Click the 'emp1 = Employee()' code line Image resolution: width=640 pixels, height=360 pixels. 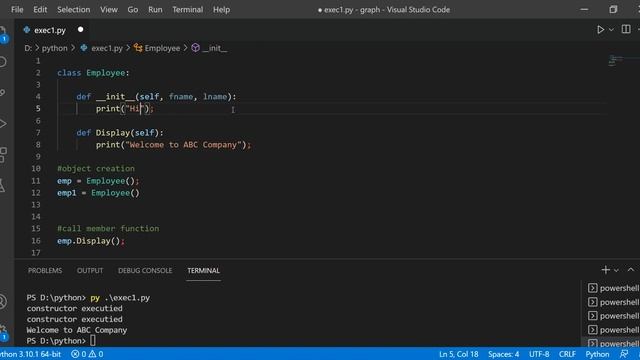(x=98, y=193)
